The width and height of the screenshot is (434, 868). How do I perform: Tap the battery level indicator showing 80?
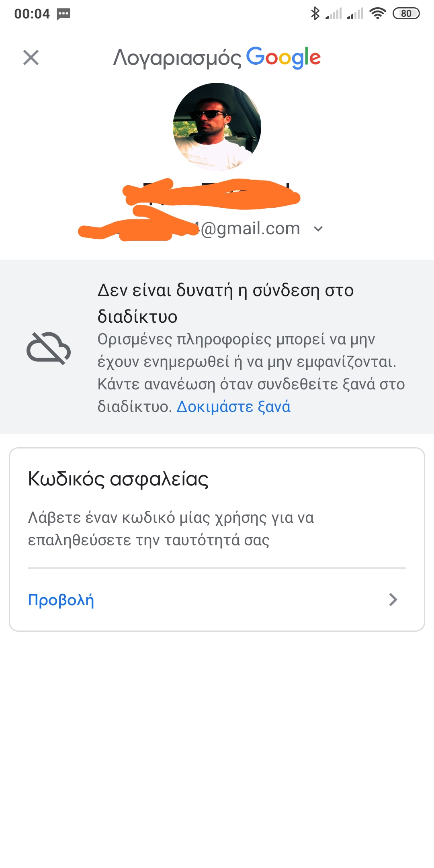406,14
